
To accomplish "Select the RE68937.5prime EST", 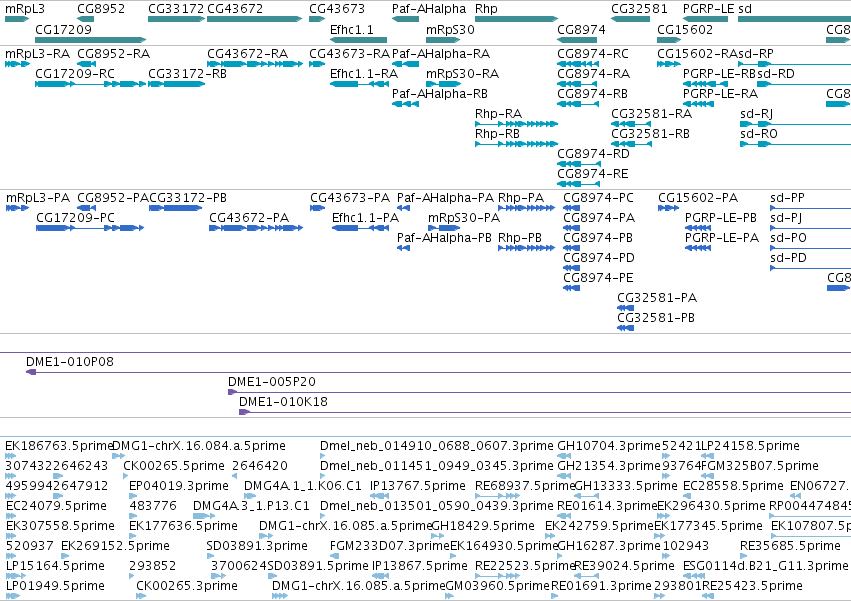I will click(x=497, y=496).
